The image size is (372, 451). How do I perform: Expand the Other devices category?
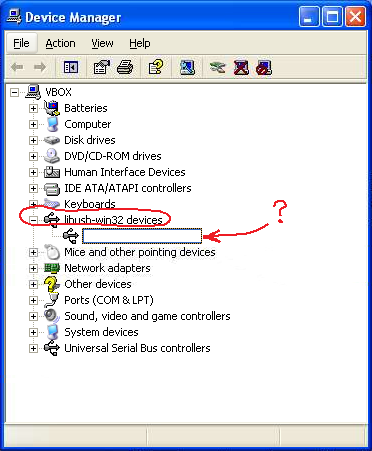[x=33, y=284]
